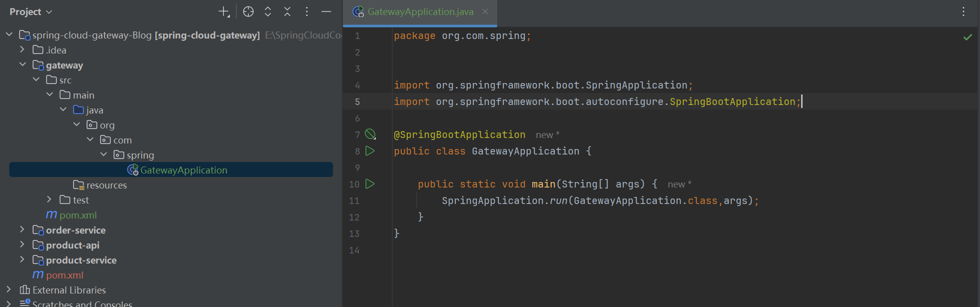Click the green inspection checkmark

[968, 37]
